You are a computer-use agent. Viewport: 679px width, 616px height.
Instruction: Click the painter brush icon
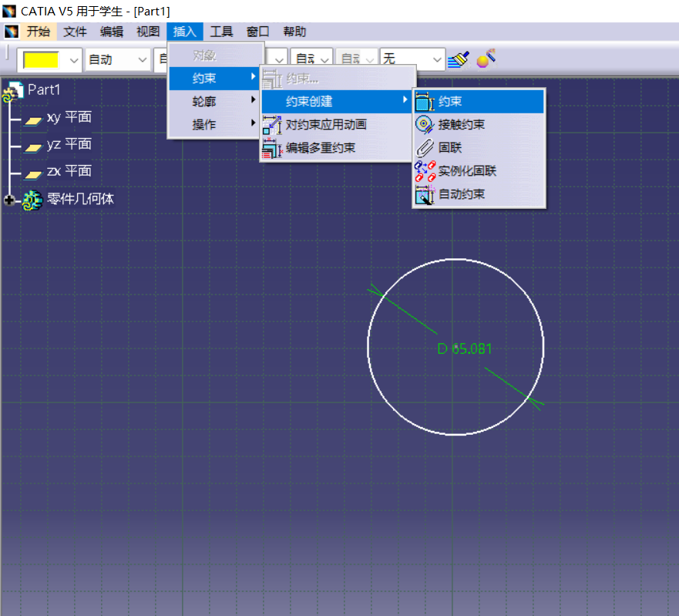click(458, 59)
